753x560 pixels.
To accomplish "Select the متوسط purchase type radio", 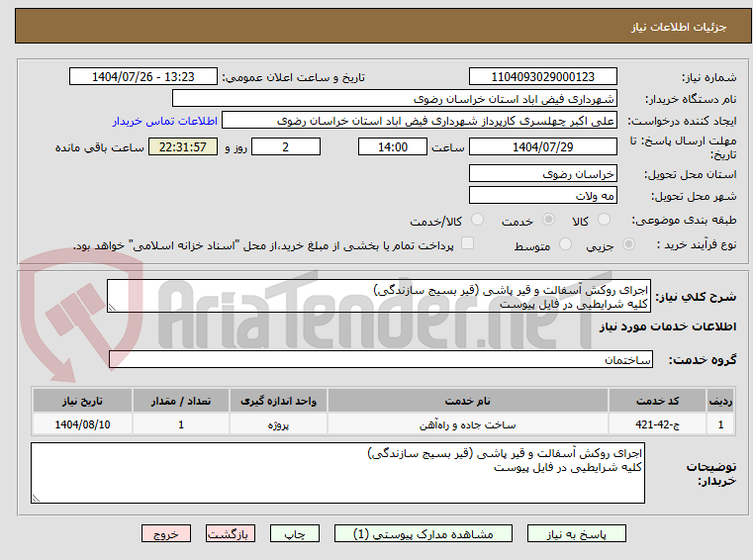I will click(566, 244).
